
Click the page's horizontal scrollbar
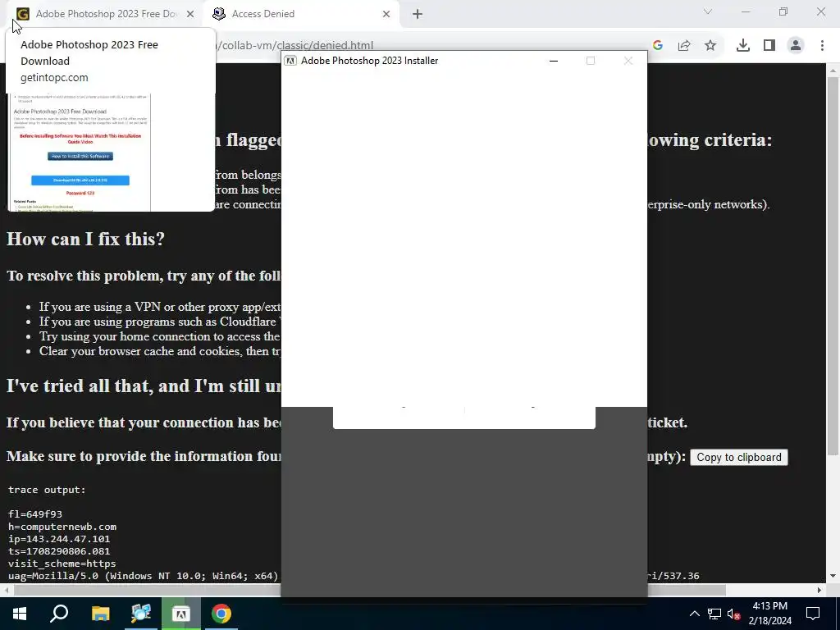pos(370,590)
